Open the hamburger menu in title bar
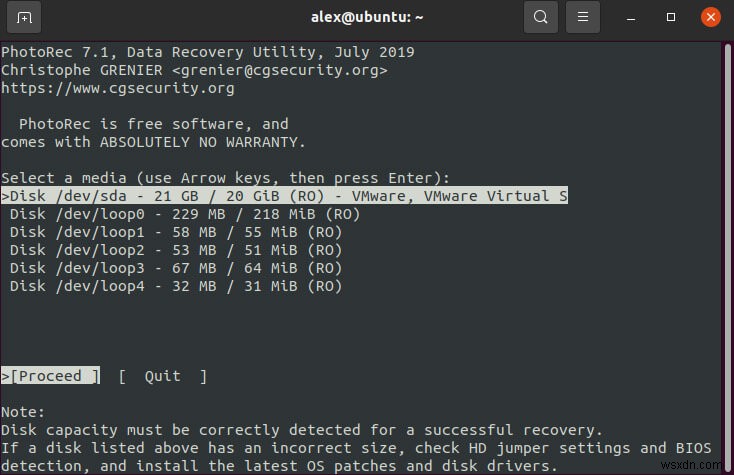734x475 pixels. pyautogui.click(x=581, y=17)
